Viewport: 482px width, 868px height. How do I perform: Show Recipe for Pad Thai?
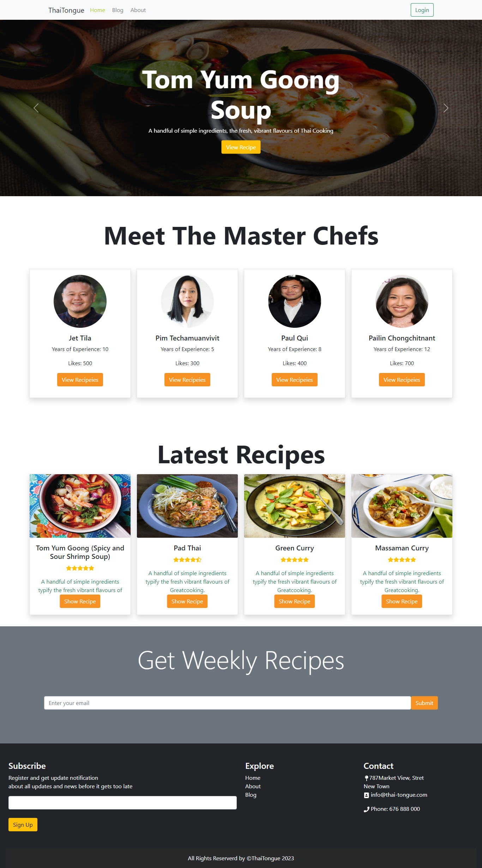187,601
